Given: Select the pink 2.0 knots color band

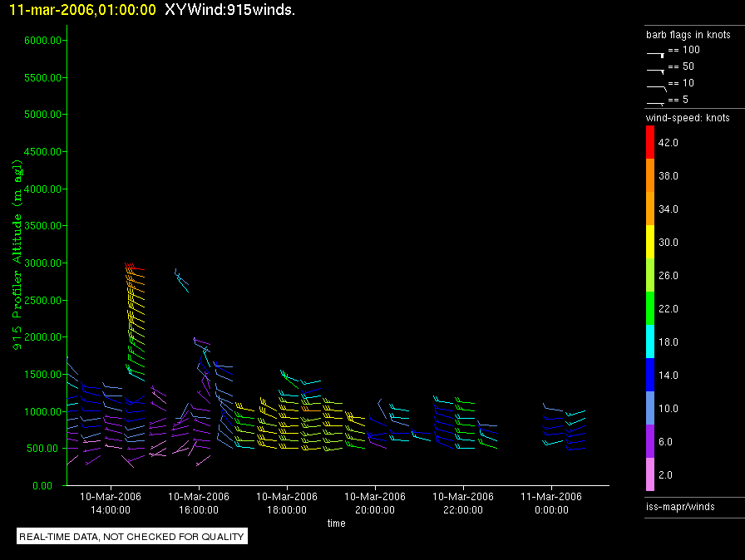Looking at the screenshot, I should [x=650, y=475].
